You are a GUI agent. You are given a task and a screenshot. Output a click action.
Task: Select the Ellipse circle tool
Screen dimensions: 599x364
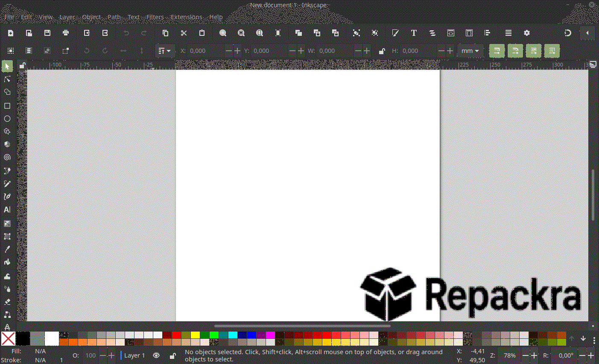pyautogui.click(x=7, y=119)
